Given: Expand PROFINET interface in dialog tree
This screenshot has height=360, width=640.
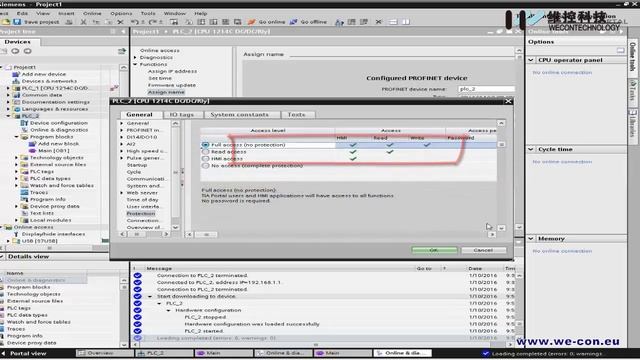Looking at the screenshot, I should [x=122, y=130].
